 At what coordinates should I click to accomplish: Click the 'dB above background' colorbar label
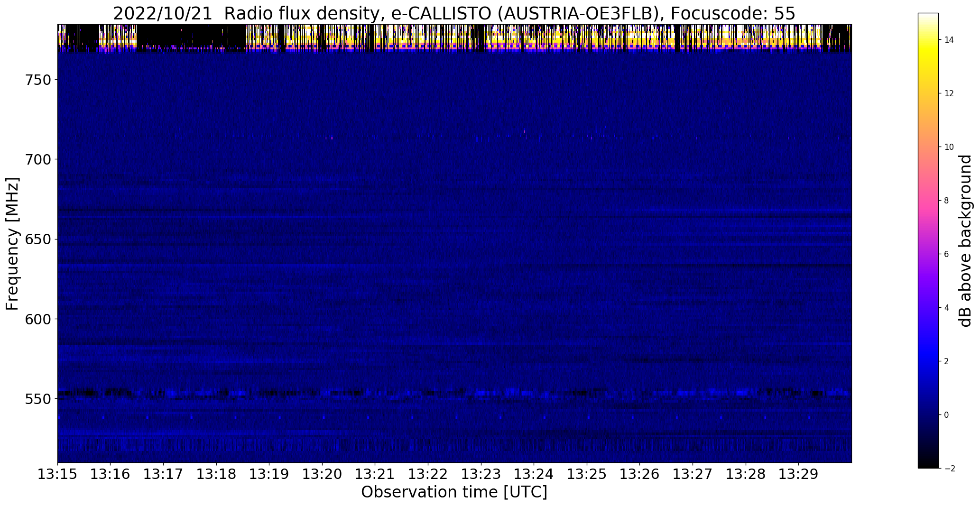point(966,241)
